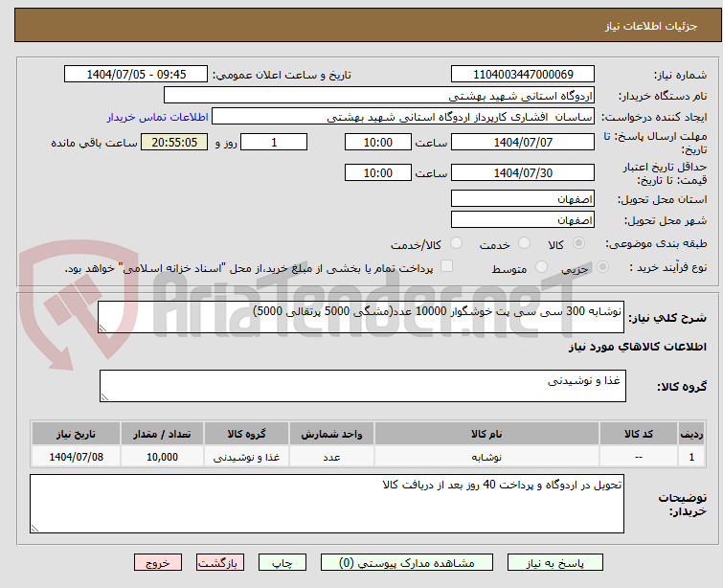Click row number 1 cell
Viewport: 723px width, 588px height.
[691, 457]
